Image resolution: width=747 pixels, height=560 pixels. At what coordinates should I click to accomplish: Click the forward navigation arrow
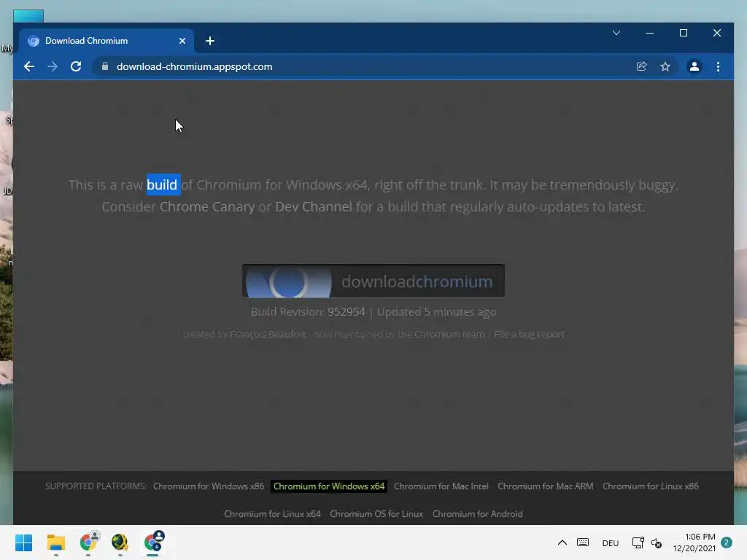click(x=53, y=66)
